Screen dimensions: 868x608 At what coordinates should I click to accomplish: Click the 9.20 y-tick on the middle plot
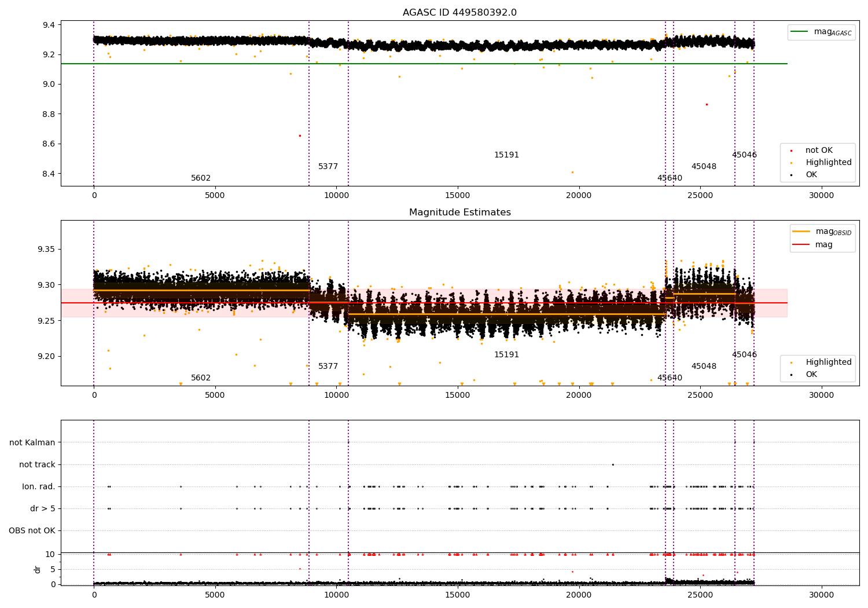point(46,357)
